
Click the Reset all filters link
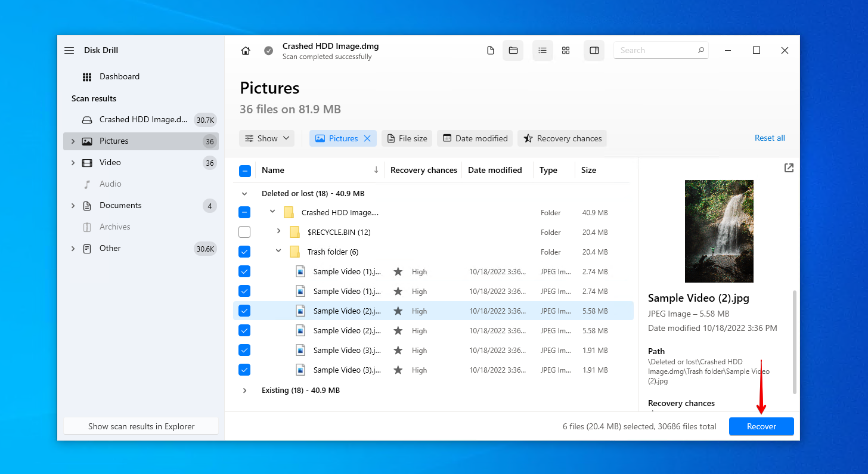tap(770, 138)
